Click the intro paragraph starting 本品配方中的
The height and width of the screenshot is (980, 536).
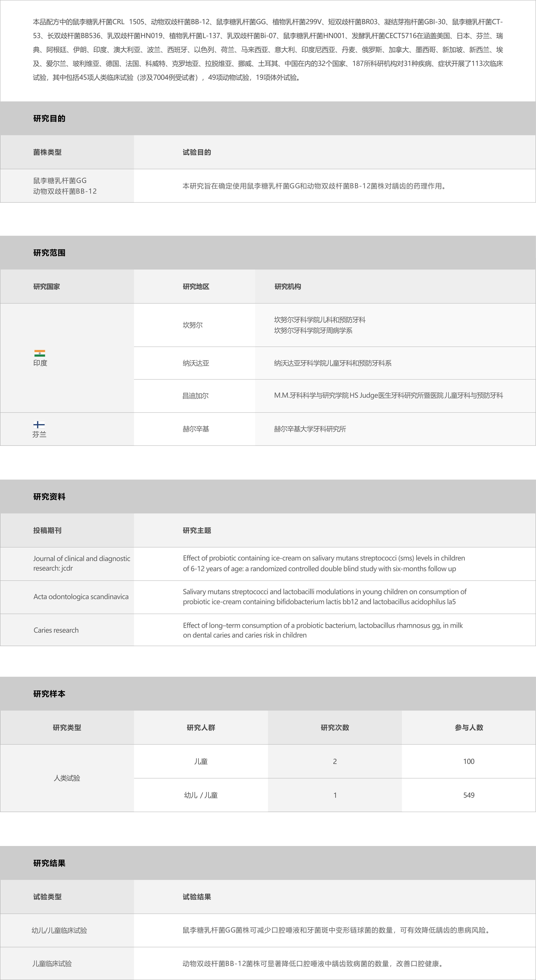(268, 49)
